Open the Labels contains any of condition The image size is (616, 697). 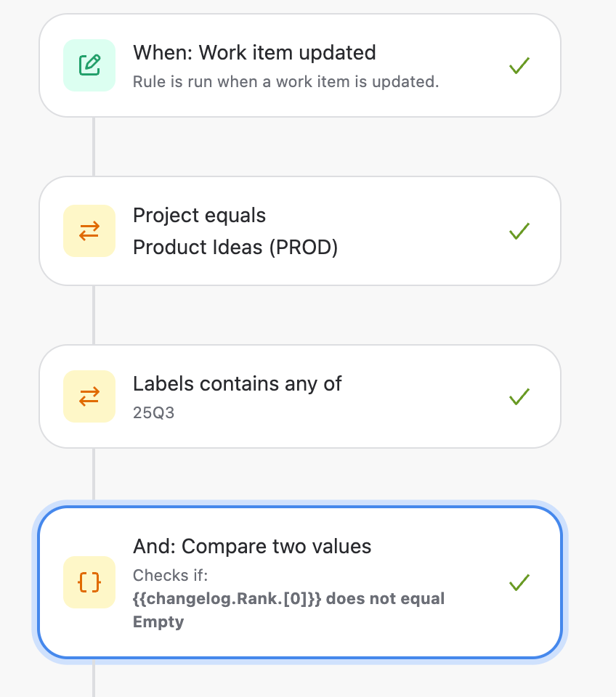click(x=300, y=396)
